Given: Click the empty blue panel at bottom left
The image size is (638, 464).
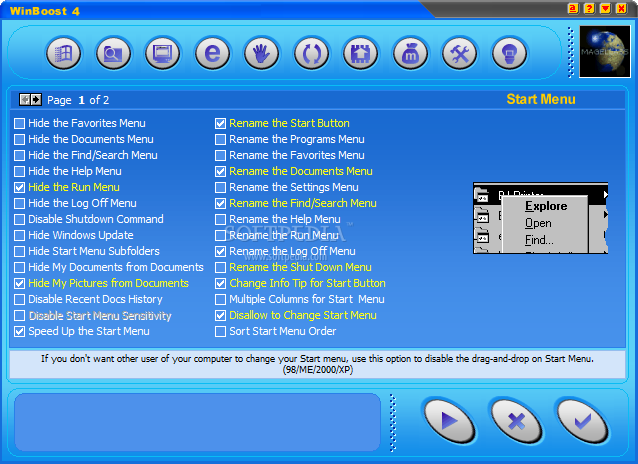Looking at the screenshot, I should 197,422.
